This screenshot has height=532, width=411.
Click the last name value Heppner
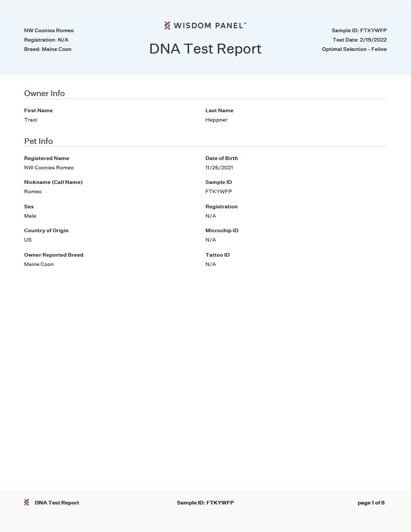click(216, 120)
